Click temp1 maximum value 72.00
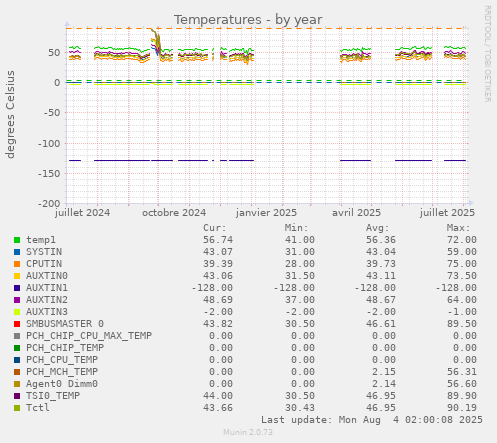Viewport: 497px width, 443px height. click(x=462, y=240)
